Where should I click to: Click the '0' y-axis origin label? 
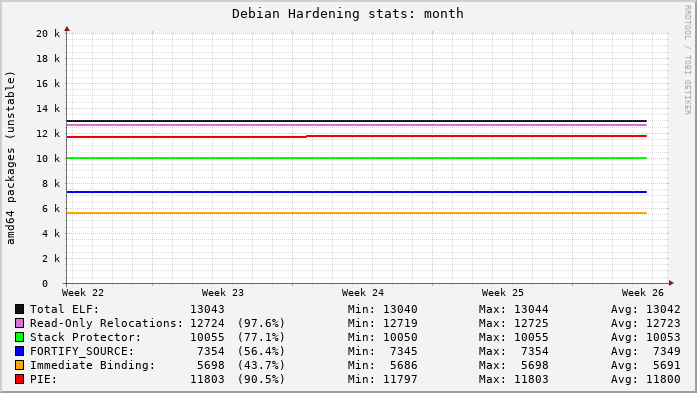tap(45, 284)
